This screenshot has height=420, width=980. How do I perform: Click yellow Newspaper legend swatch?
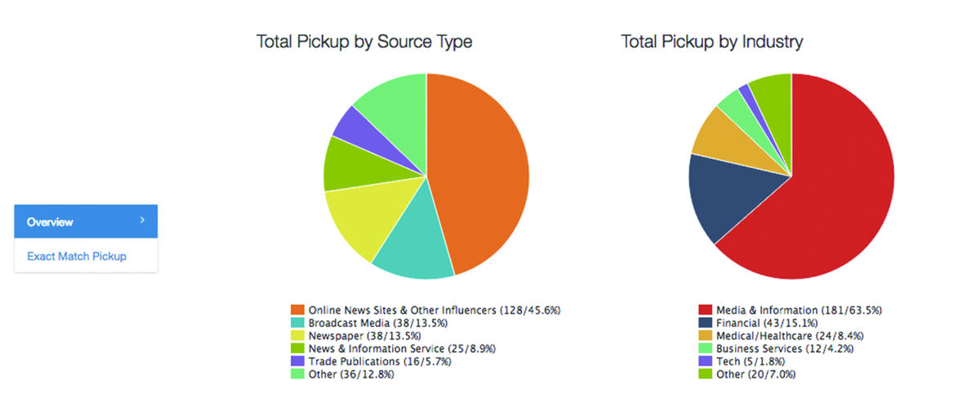coord(297,336)
